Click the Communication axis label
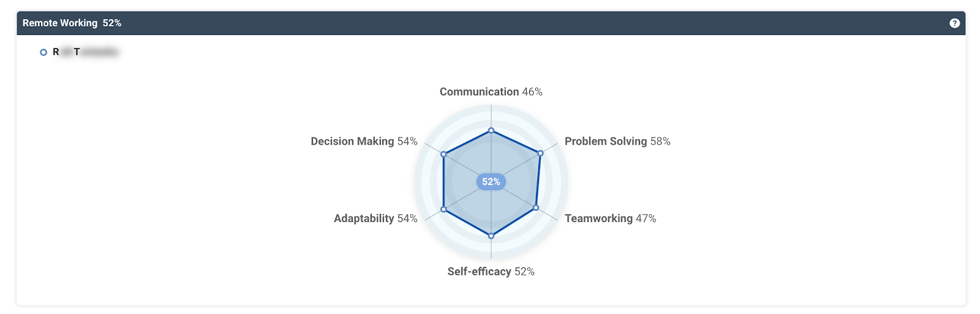This screenshot has width=980, height=314. pos(479,92)
